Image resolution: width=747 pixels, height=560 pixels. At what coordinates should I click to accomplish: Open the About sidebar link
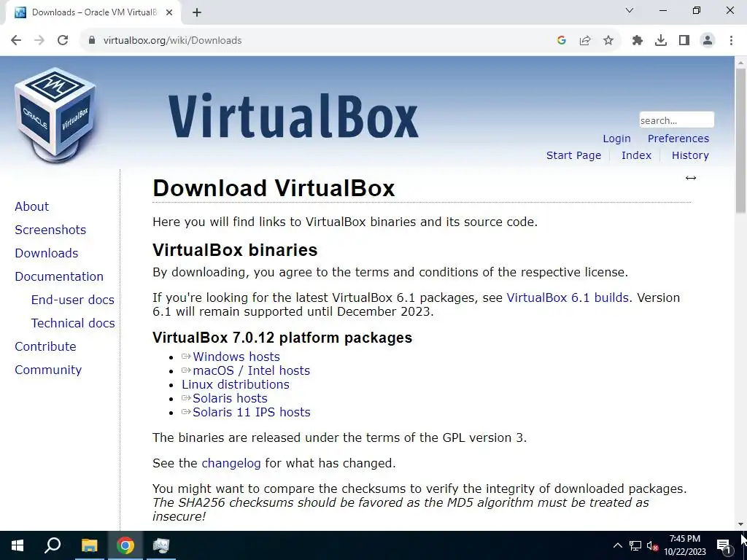pos(32,206)
